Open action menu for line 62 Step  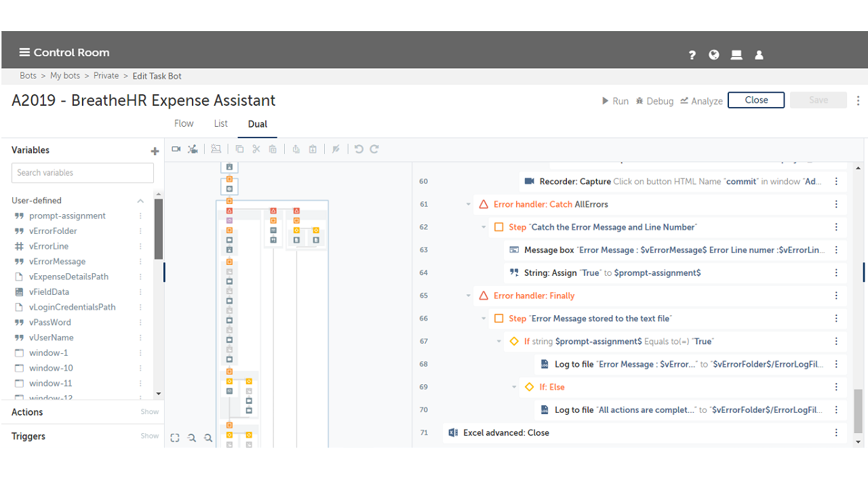[836, 227]
